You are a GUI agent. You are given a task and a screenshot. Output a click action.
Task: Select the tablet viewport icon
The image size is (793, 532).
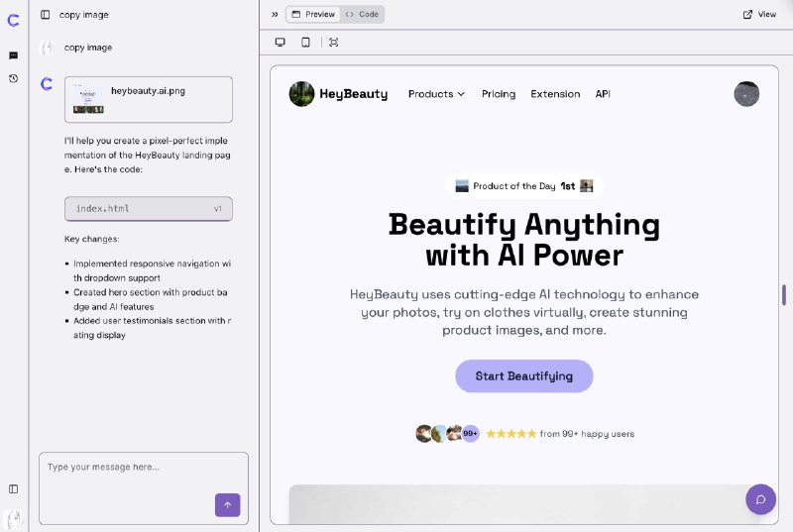(x=305, y=42)
